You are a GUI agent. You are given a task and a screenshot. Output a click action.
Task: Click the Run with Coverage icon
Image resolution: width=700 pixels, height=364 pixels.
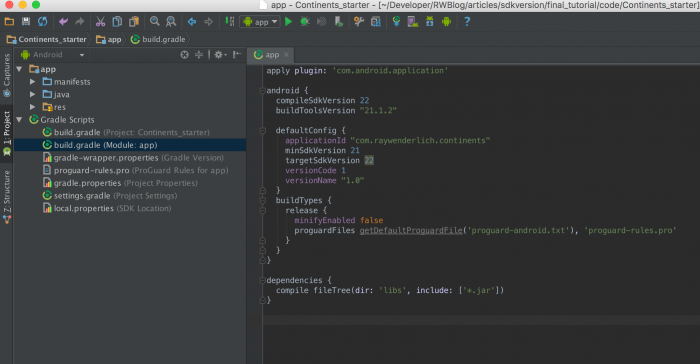point(321,21)
